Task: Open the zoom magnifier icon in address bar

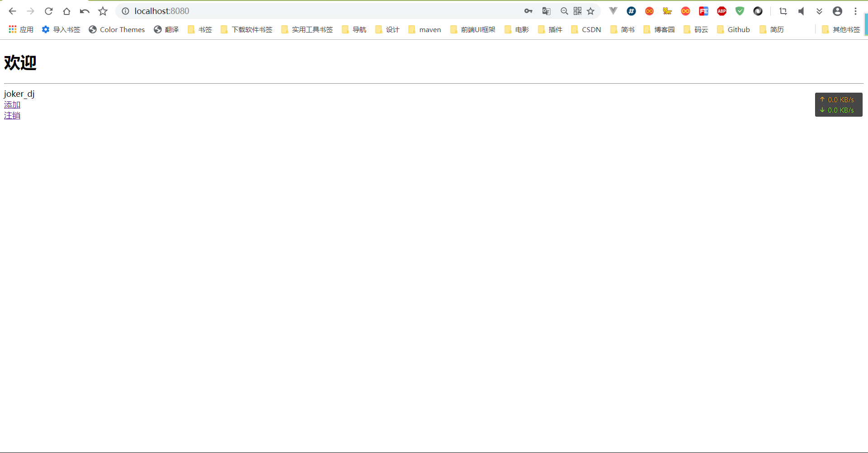Action: pyautogui.click(x=564, y=11)
